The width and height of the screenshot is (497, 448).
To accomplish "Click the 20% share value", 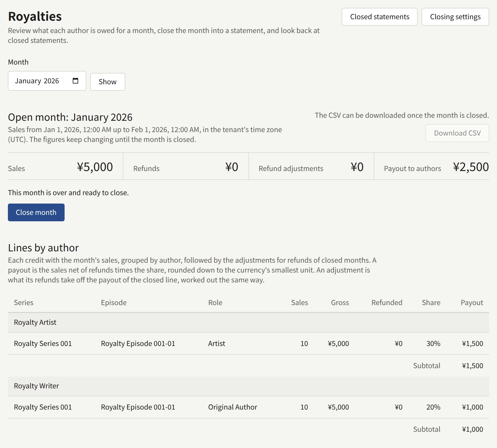I will (x=433, y=407).
